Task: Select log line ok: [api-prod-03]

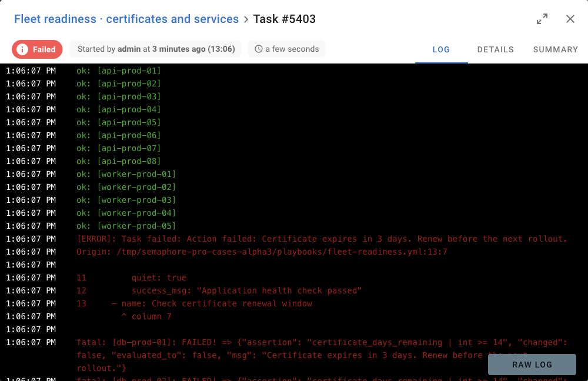Action: (x=119, y=96)
